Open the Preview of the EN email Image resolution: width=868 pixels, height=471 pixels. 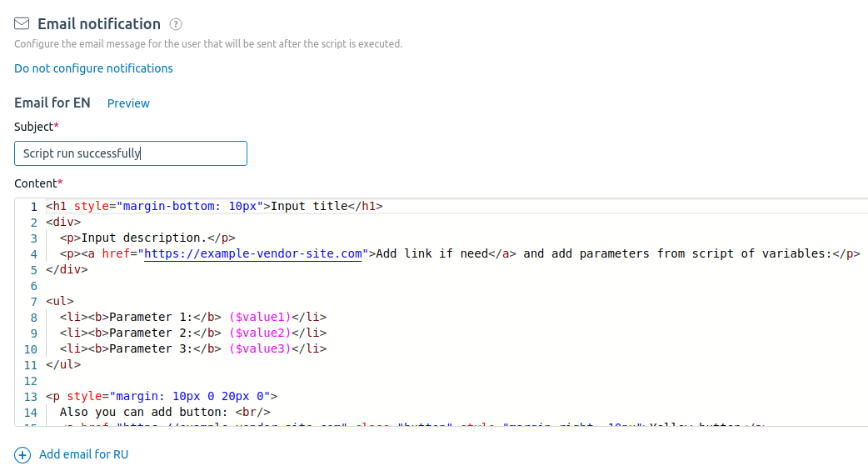click(128, 103)
